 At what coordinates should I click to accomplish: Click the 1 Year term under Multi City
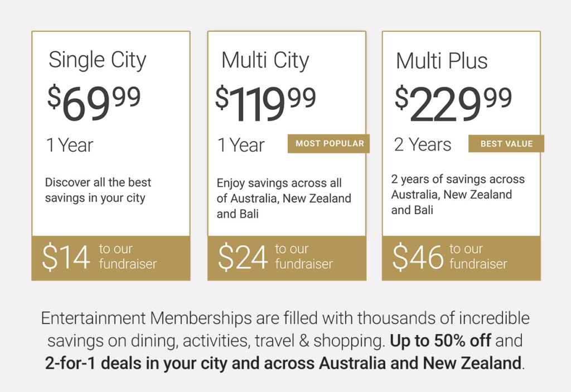[x=241, y=145]
